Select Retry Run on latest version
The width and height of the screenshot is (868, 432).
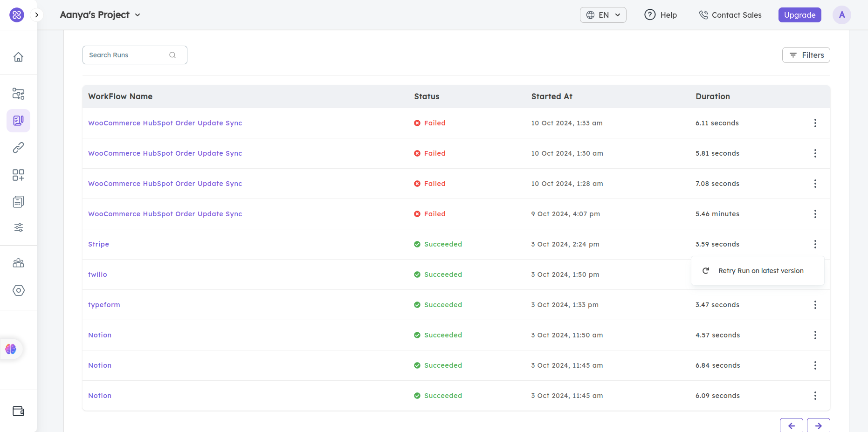(x=758, y=271)
